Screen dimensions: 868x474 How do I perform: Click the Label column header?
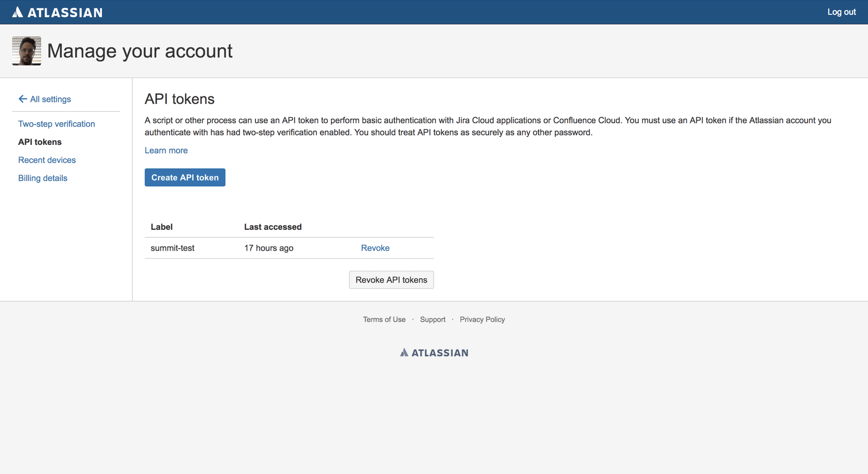tap(162, 227)
